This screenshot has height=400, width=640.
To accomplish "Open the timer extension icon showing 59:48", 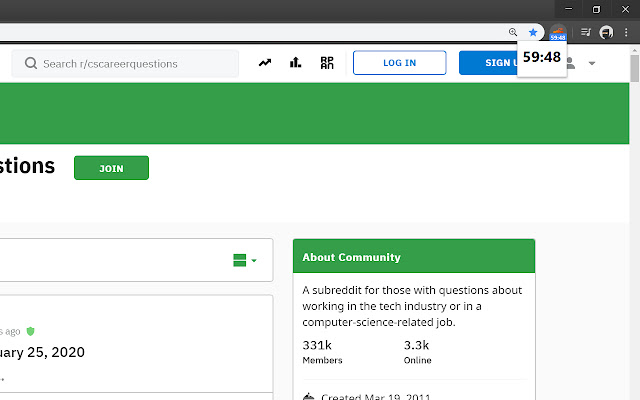I will pos(558,33).
